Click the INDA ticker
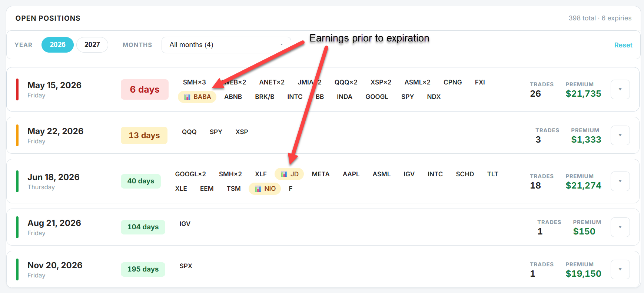 (x=344, y=97)
